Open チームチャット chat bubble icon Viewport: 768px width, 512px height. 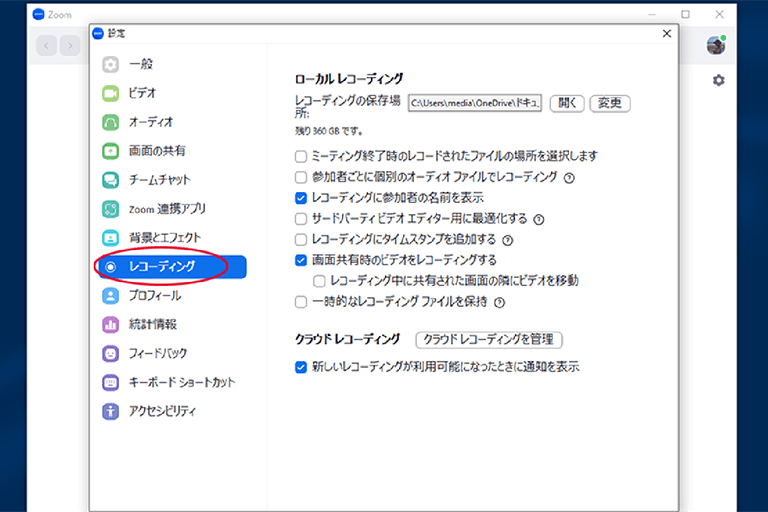(111, 180)
